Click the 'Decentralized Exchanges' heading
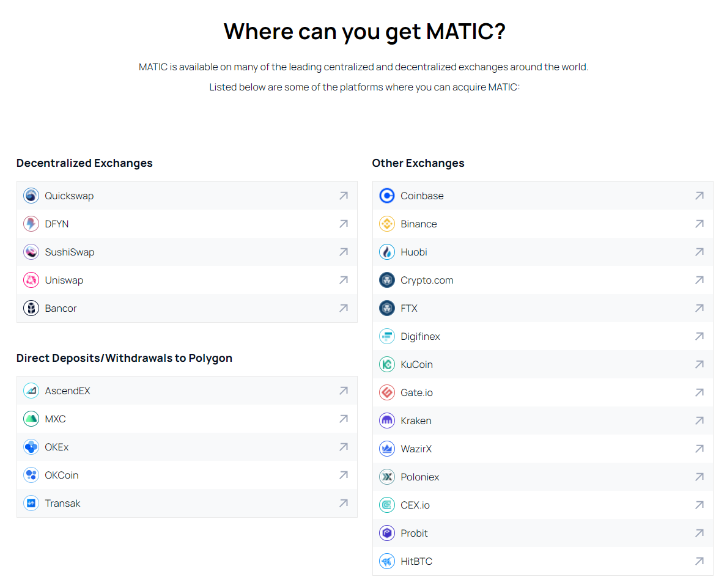Viewport: 727px width, 588px height. point(84,163)
